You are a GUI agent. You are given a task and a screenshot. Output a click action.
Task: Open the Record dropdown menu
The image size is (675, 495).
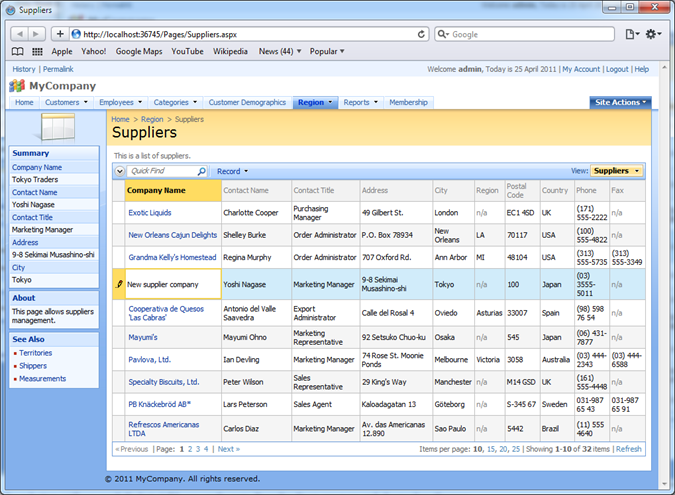pos(232,172)
